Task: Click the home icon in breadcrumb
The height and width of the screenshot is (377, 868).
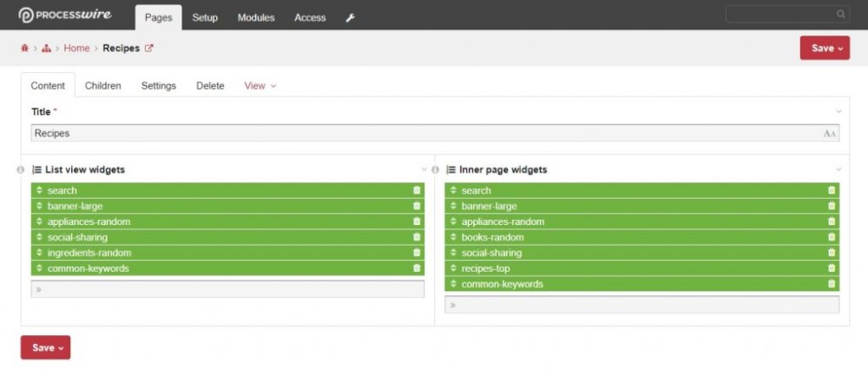Action: tap(24, 49)
